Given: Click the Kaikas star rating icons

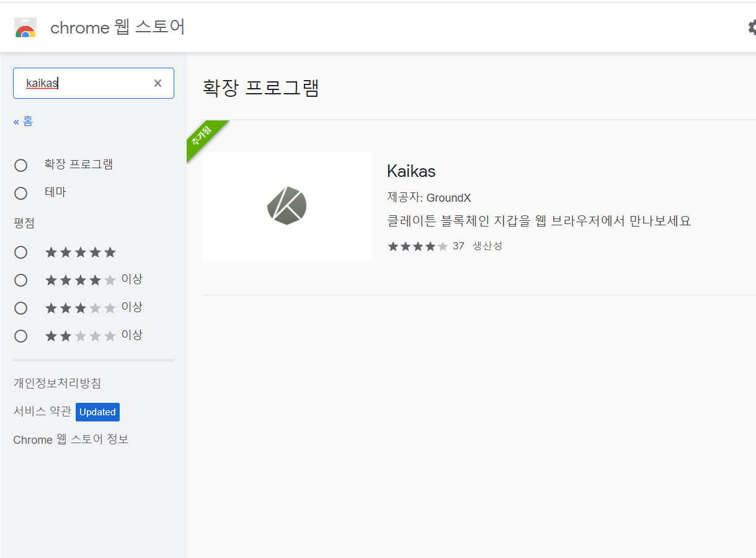Looking at the screenshot, I should [x=417, y=246].
